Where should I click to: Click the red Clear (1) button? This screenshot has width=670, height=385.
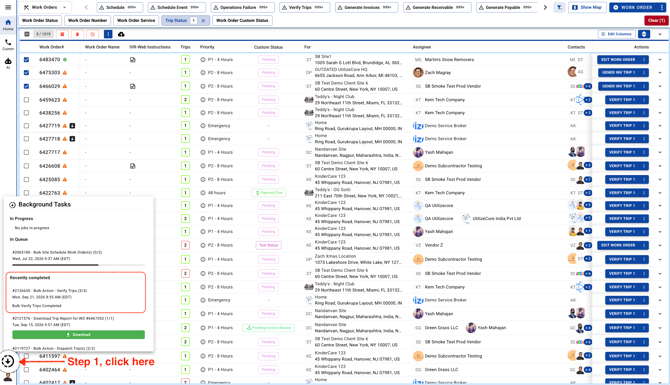point(656,21)
